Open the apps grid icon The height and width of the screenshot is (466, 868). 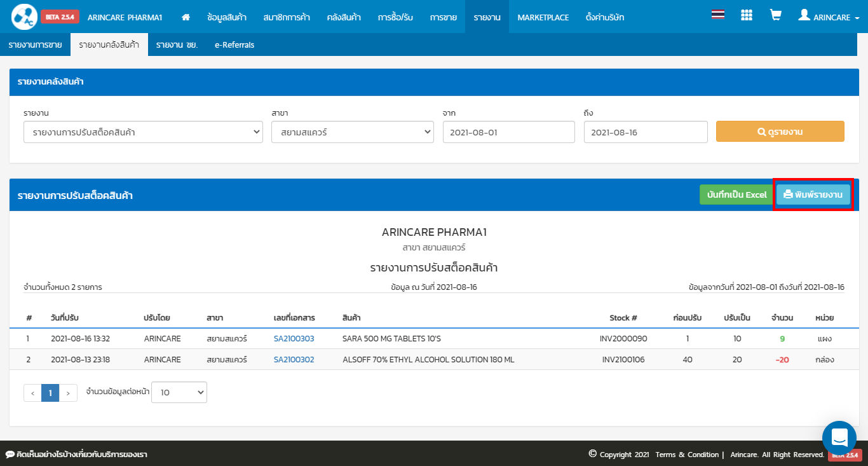coord(747,15)
